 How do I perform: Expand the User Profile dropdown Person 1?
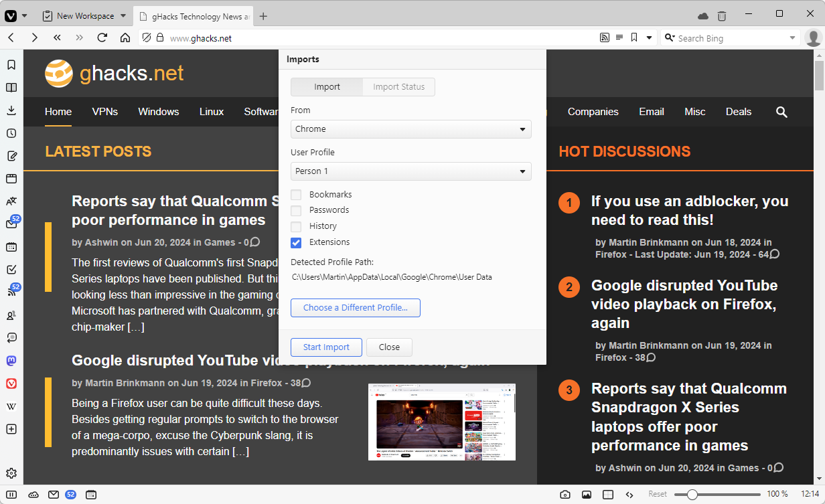point(410,171)
